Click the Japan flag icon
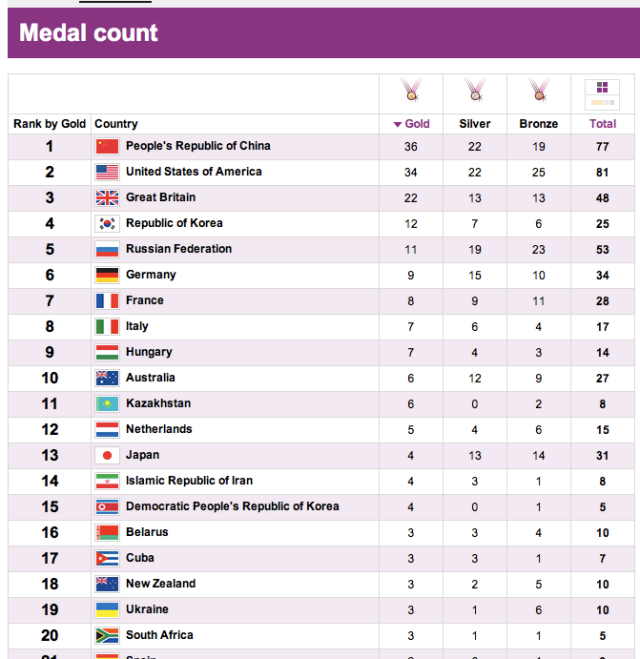 (107, 455)
